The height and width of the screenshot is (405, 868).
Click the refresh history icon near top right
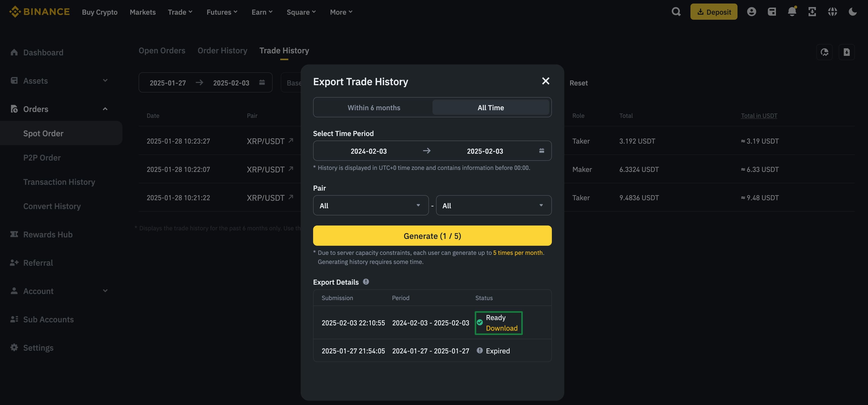point(824,52)
